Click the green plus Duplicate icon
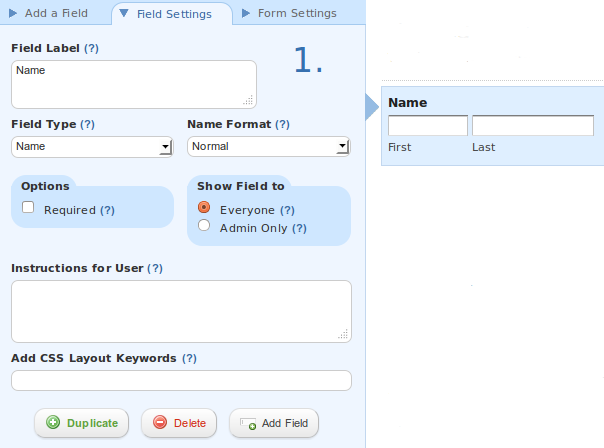Screen dimensions: 604x448 pos(53,422)
